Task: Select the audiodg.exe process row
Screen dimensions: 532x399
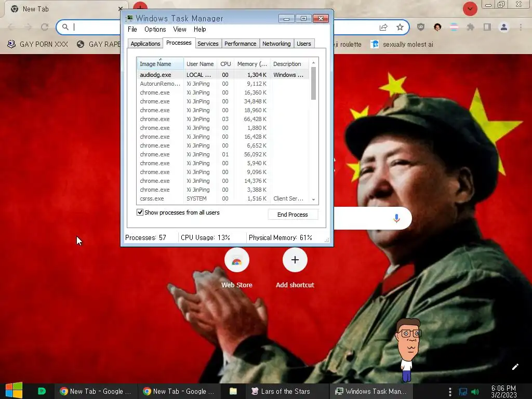Action: [x=223, y=75]
